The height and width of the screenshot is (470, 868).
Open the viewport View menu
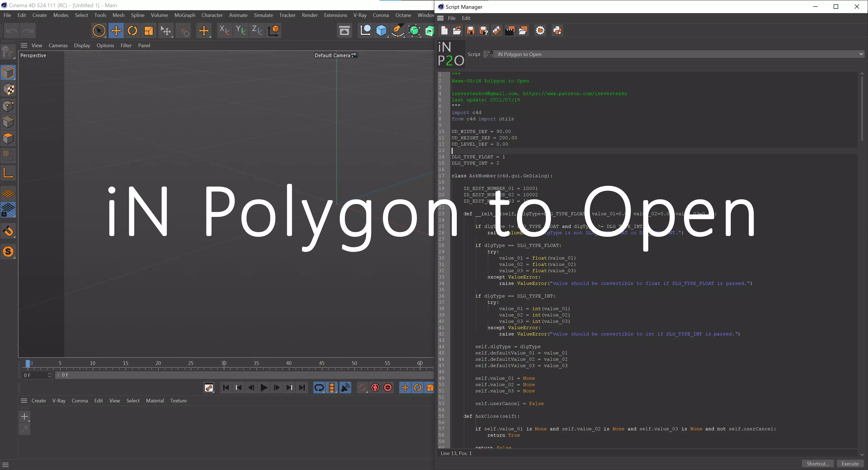[37, 45]
